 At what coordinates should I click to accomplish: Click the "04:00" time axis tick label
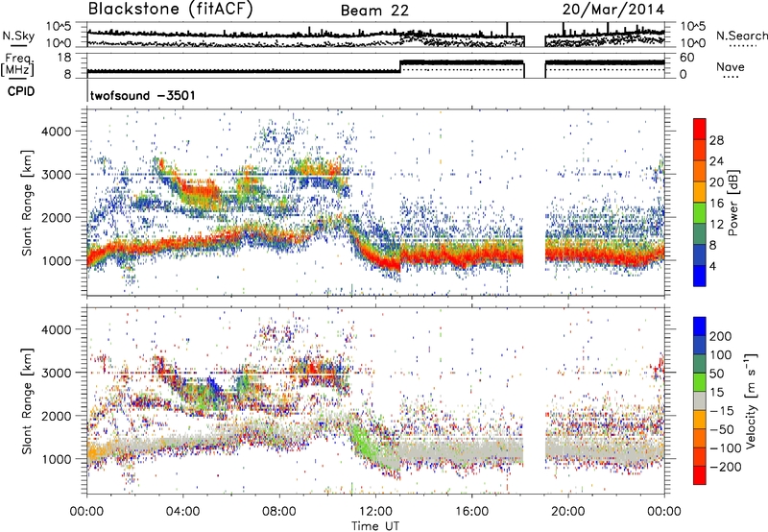(x=183, y=512)
